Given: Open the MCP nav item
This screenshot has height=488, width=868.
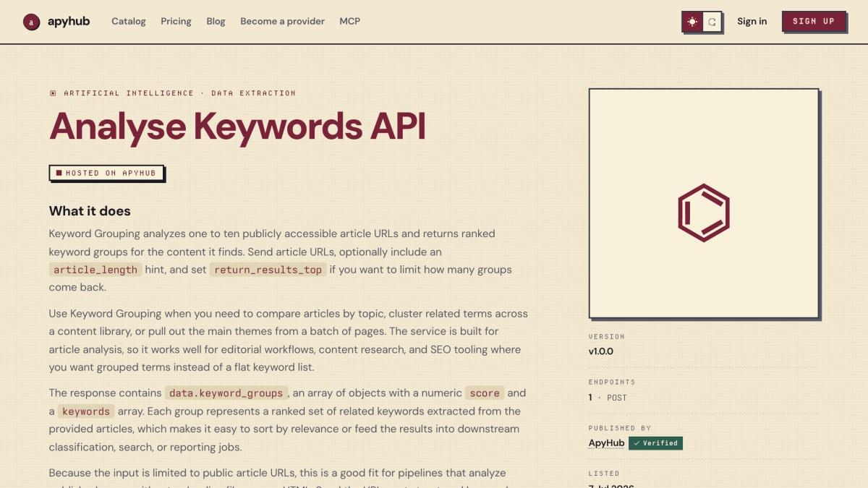Looking at the screenshot, I should 349,22.
